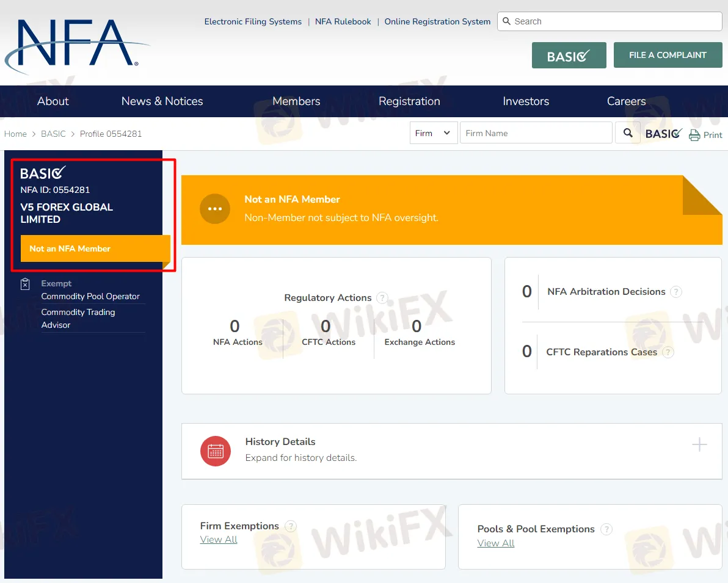Click the File a Complaint button

point(668,55)
